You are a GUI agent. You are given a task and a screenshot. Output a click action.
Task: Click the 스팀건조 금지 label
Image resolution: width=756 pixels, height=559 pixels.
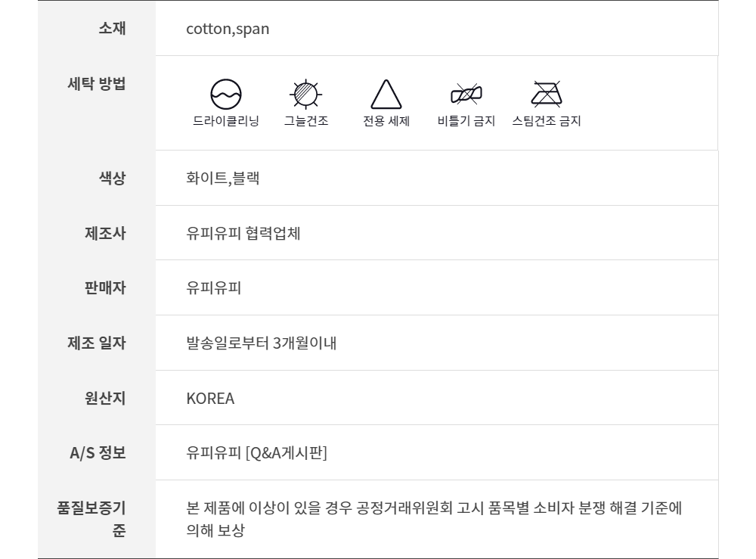pos(546,121)
